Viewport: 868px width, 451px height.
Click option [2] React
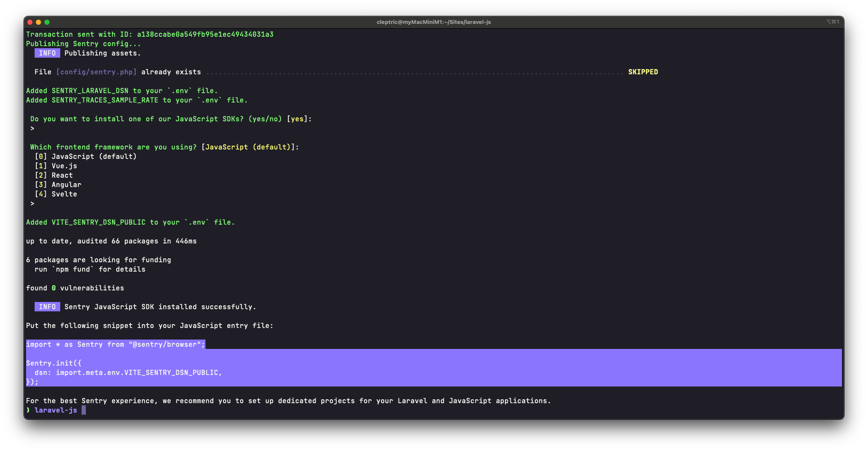click(54, 176)
